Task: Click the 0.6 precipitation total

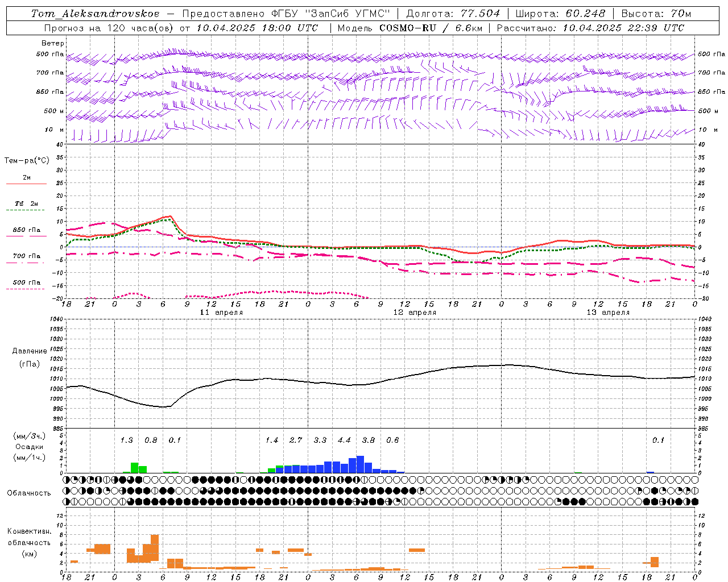Action: [392, 440]
